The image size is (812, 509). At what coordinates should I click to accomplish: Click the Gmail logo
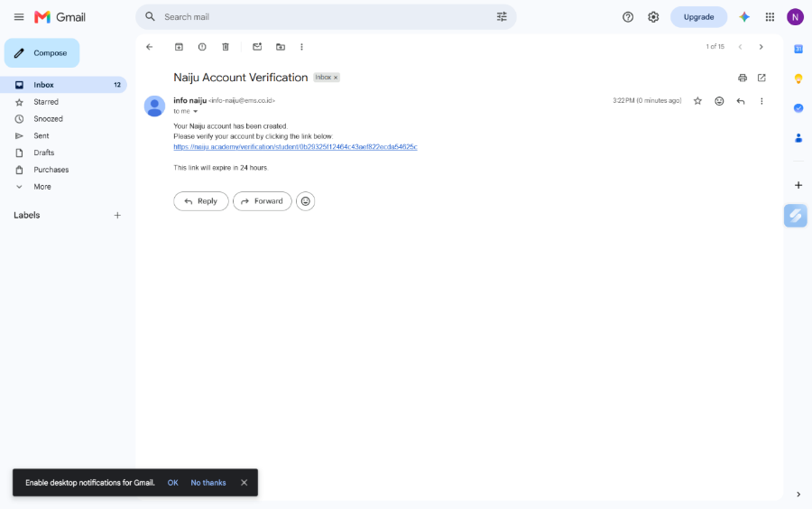pos(60,17)
